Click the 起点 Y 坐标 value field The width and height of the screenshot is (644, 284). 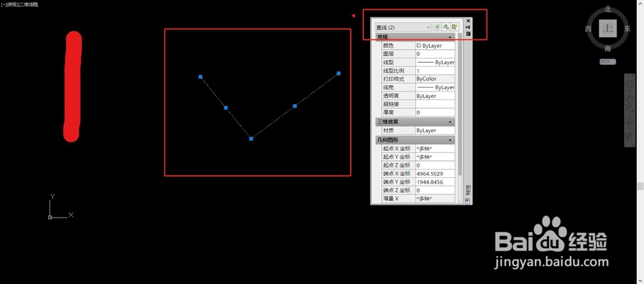pyautogui.click(x=435, y=157)
